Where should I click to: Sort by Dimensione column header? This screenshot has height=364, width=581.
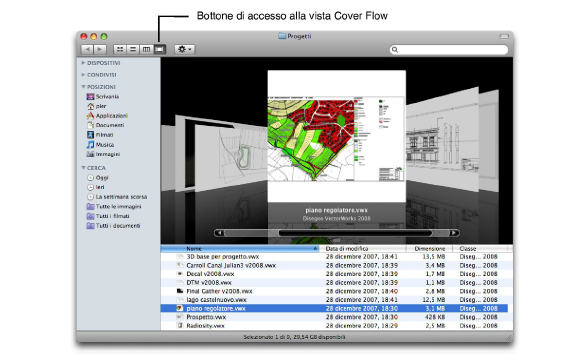point(429,249)
